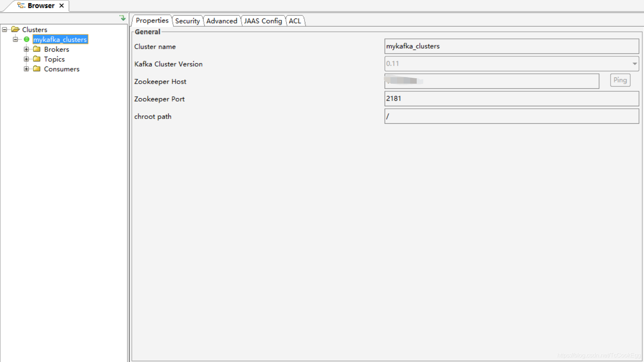644x362 pixels.
Task: Click the Topics folder icon
Action: coord(37,59)
